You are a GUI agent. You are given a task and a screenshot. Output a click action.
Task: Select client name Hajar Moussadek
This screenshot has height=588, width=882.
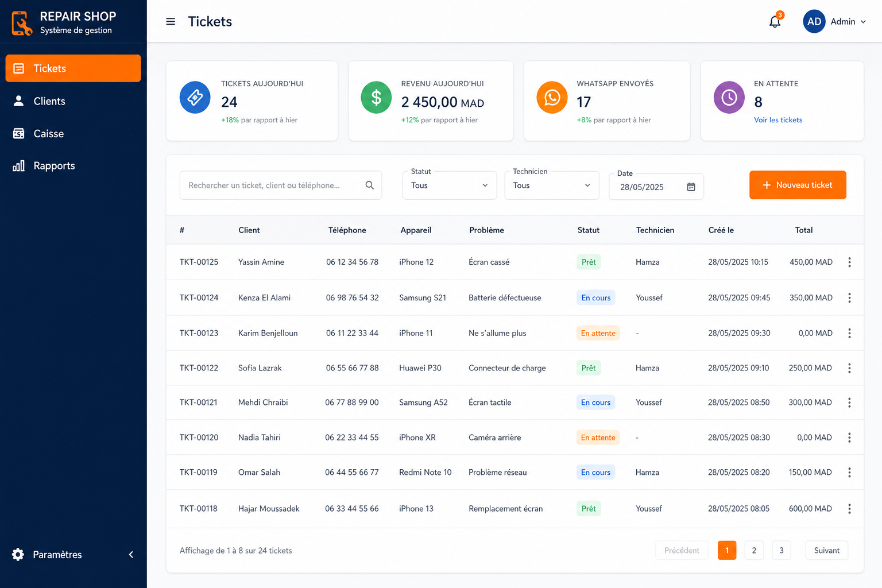(269, 509)
